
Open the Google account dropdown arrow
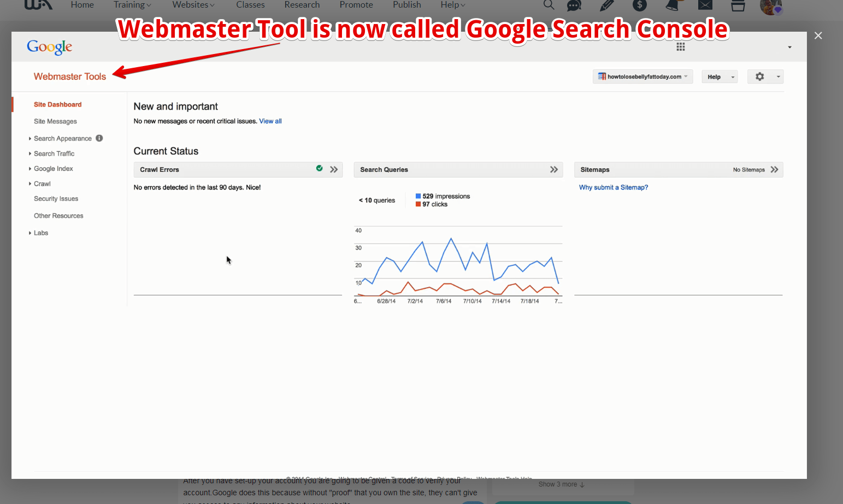point(789,48)
